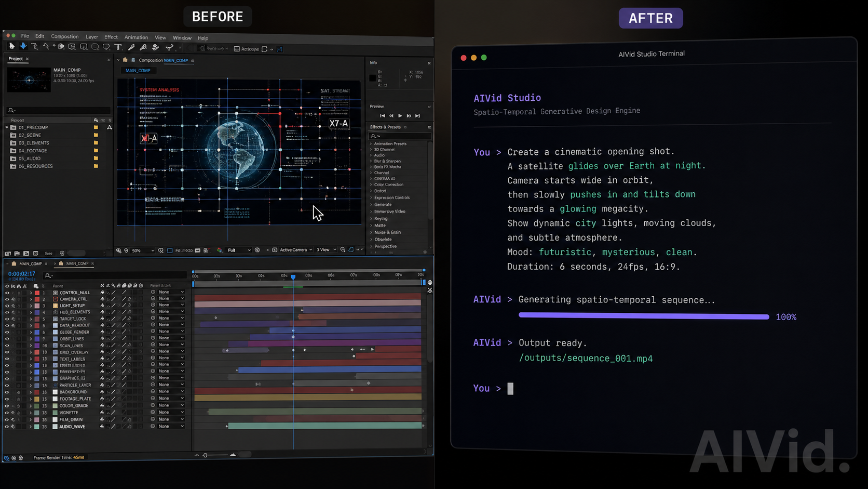The width and height of the screenshot is (868, 489).
Task: Expand the Color Correction effects category
Action: (371, 184)
